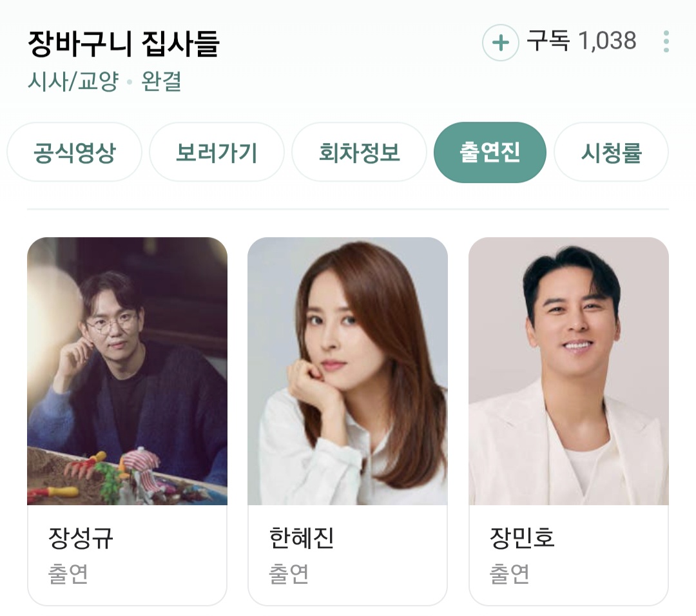696x616 pixels.
Task: Switch to the 보러가기 tab
Action: click(217, 152)
